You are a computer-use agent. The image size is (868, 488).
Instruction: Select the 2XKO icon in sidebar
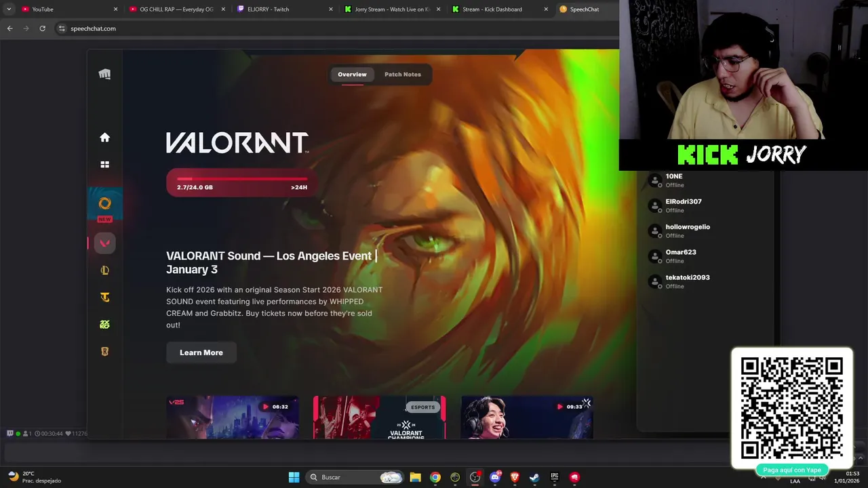click(x=104, y=325)
